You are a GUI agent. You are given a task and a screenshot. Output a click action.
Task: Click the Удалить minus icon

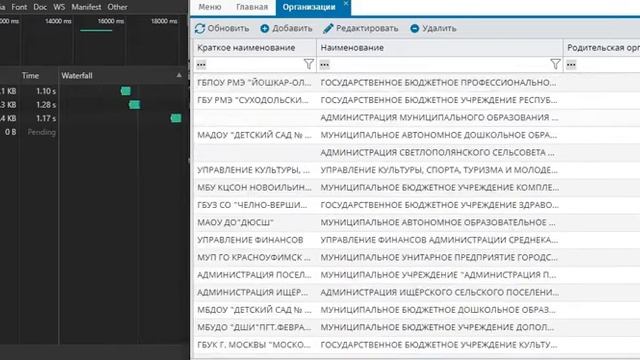415,28
